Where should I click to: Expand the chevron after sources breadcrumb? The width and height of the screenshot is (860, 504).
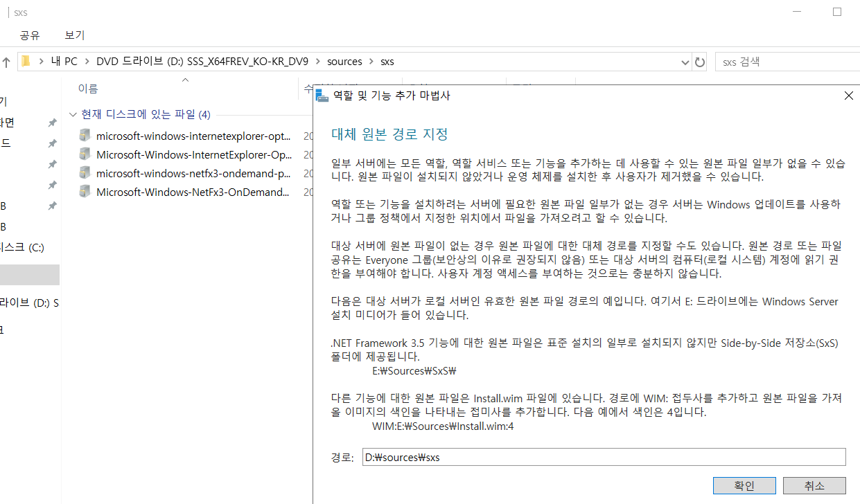click(371, 62)
